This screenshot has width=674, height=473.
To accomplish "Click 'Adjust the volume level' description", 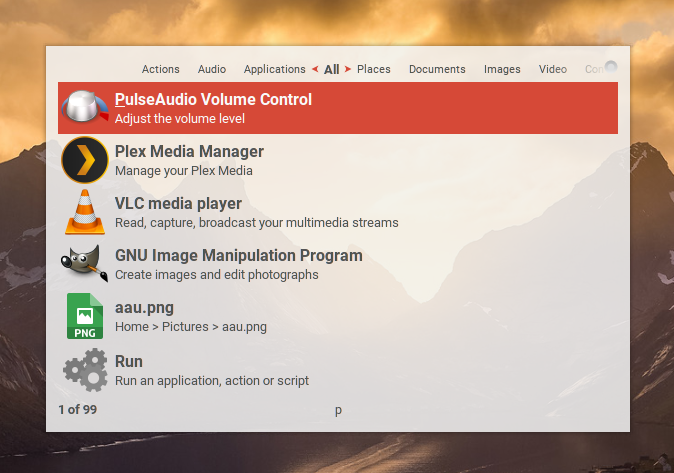I will (x=180, y=119).
